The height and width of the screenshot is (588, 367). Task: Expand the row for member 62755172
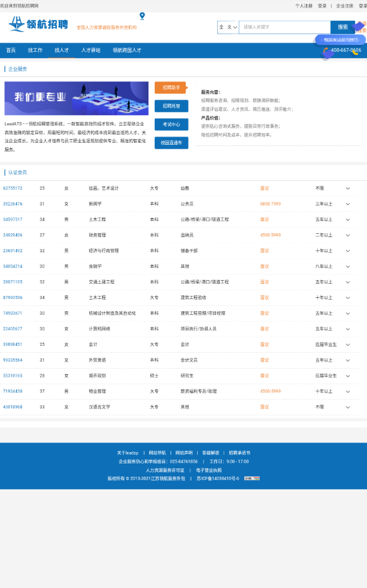(x=348, y=188)
